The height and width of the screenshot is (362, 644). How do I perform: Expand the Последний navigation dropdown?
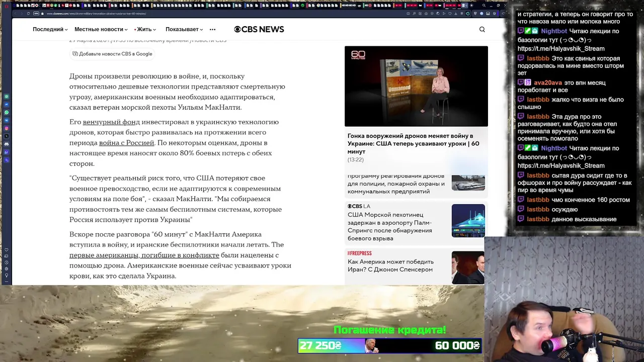pos(50,29)
